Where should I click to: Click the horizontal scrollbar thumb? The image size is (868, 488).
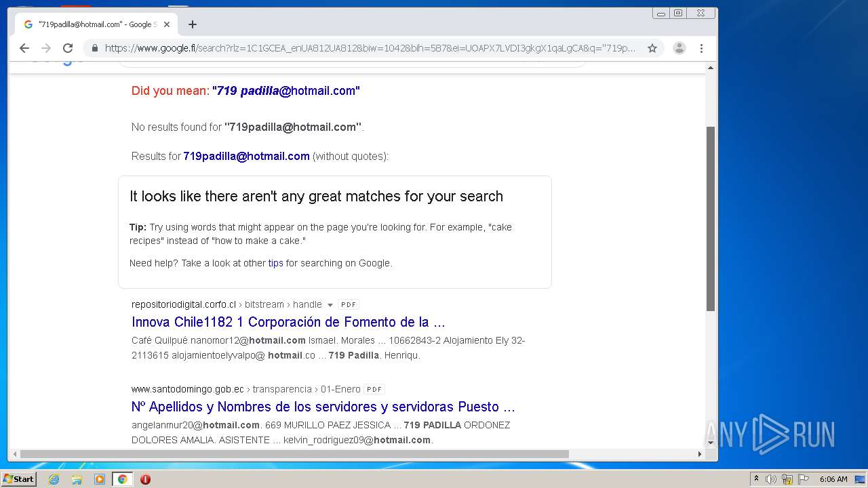coord(294,454)
